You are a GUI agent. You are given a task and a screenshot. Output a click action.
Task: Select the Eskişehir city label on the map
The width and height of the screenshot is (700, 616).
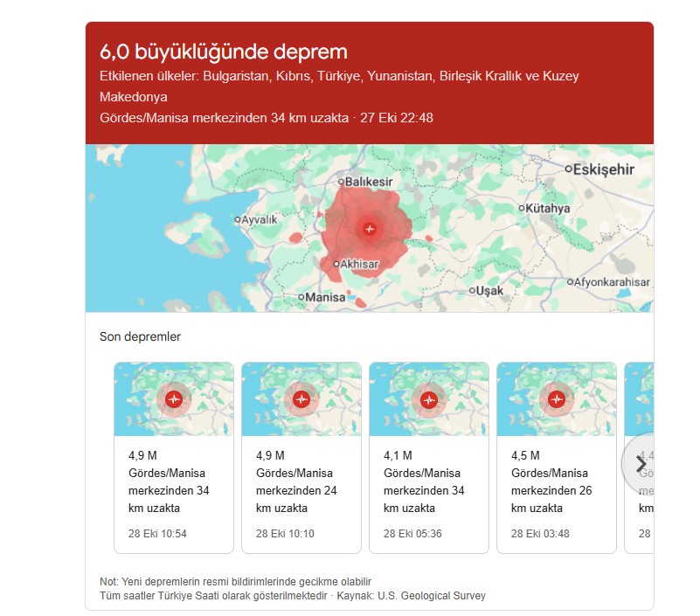(604, 170)
